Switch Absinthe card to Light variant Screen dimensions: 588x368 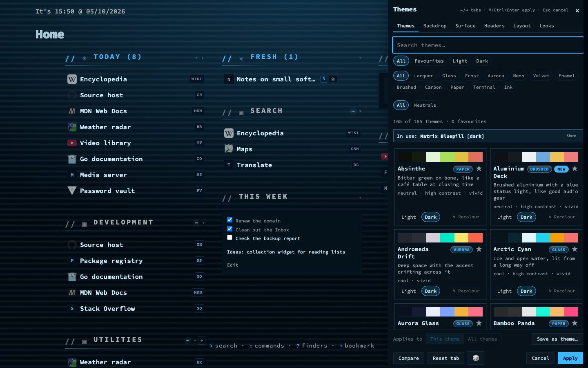(408, 217)
